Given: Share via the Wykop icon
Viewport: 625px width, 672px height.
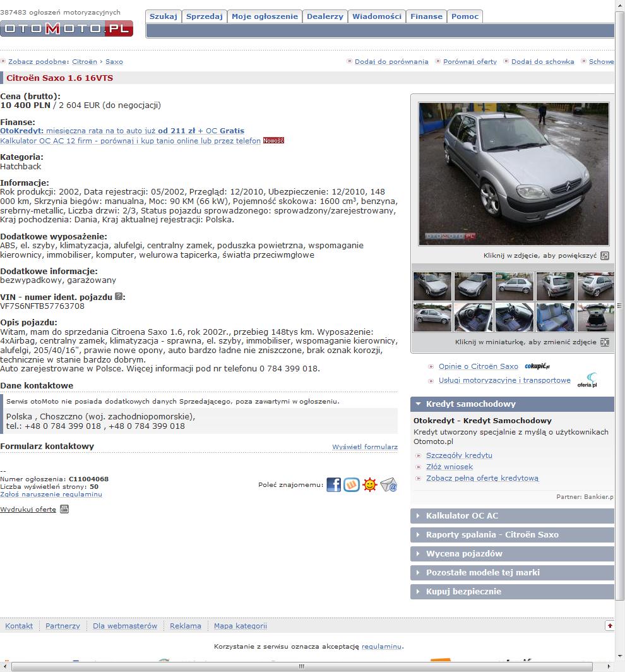Looking at the screenshot, I should [x=352, y=484].
